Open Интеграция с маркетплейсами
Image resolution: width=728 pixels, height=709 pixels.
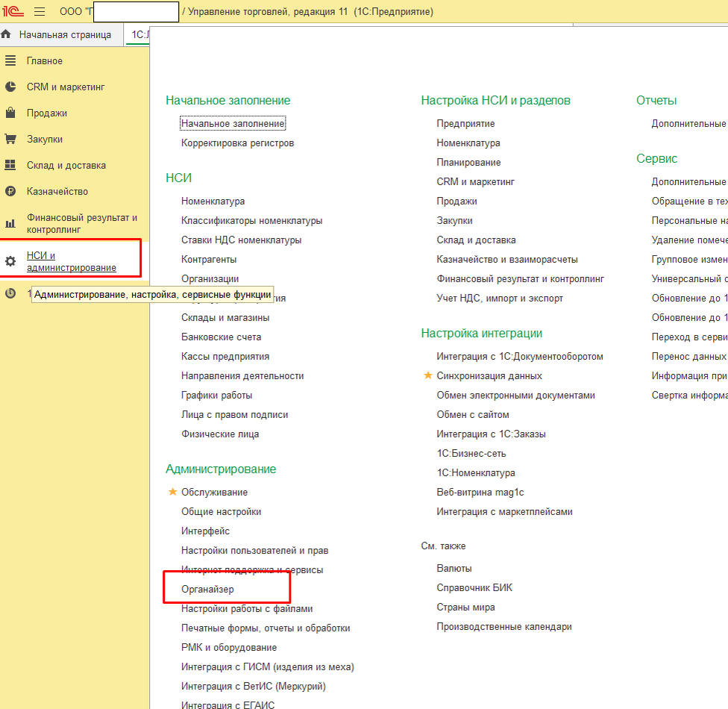pos(505,511)
